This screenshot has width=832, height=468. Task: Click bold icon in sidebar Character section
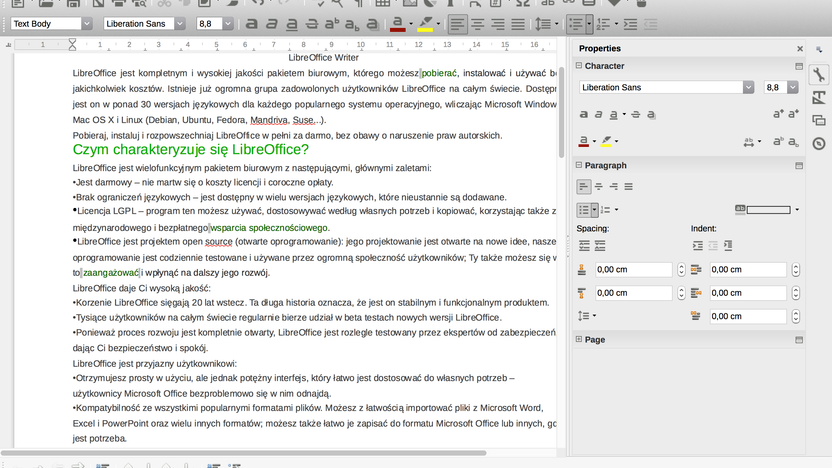584,114
